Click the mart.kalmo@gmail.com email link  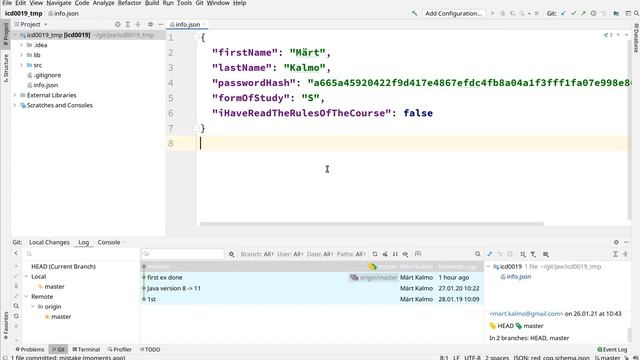click(x=526, y=313)
